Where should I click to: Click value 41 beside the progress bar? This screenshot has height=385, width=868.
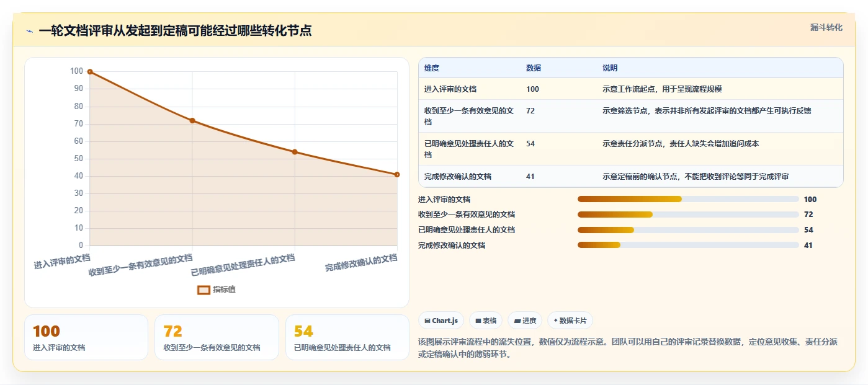pos(808,246)
